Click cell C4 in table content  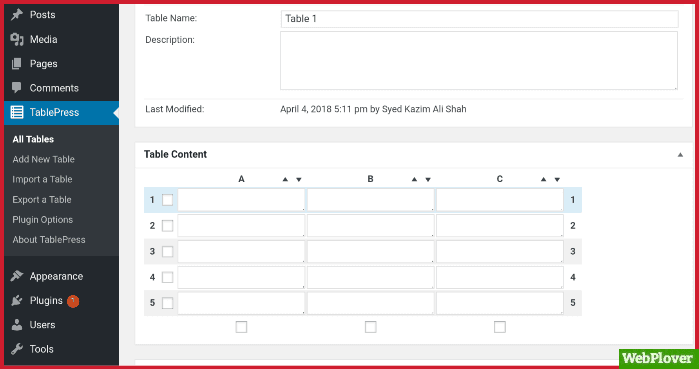pos(500,277)
